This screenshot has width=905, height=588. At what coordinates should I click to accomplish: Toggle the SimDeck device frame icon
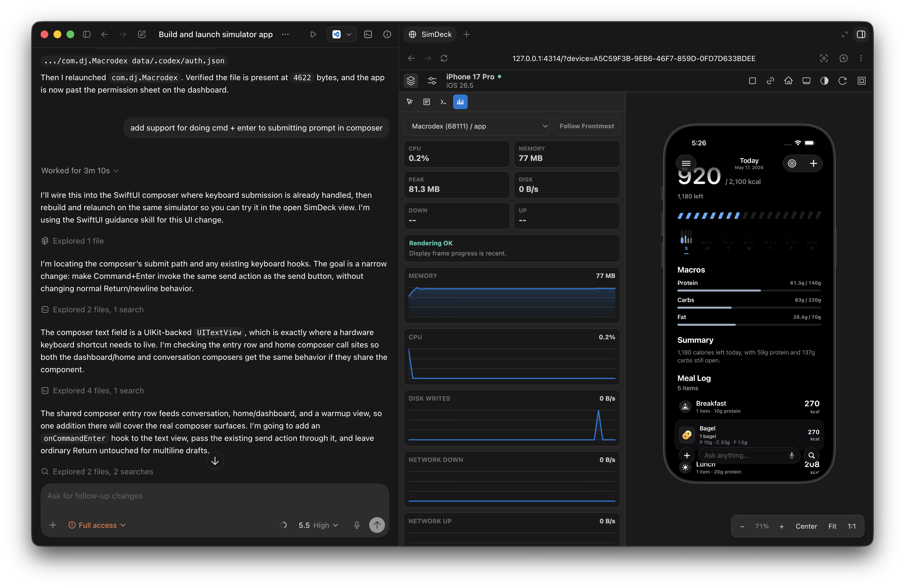pos(862,80)
